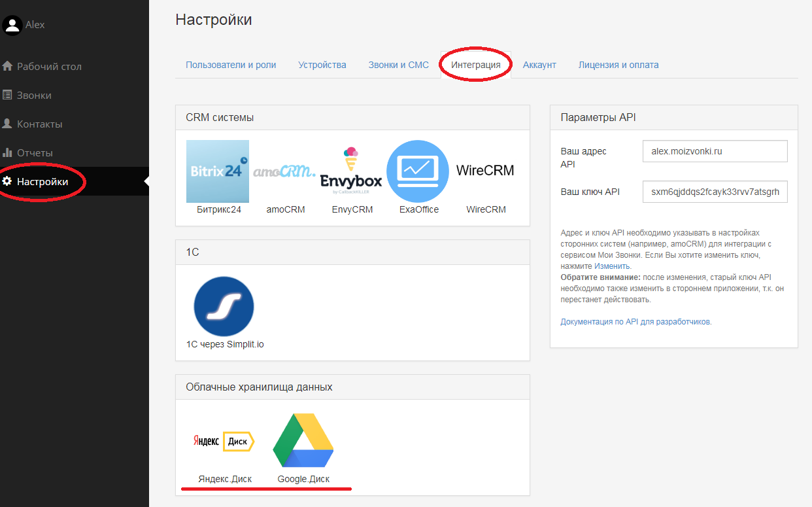The width and height of the screenshot is (812, 507).
Task: Click the Alex username text
Action: pos(35,24)
